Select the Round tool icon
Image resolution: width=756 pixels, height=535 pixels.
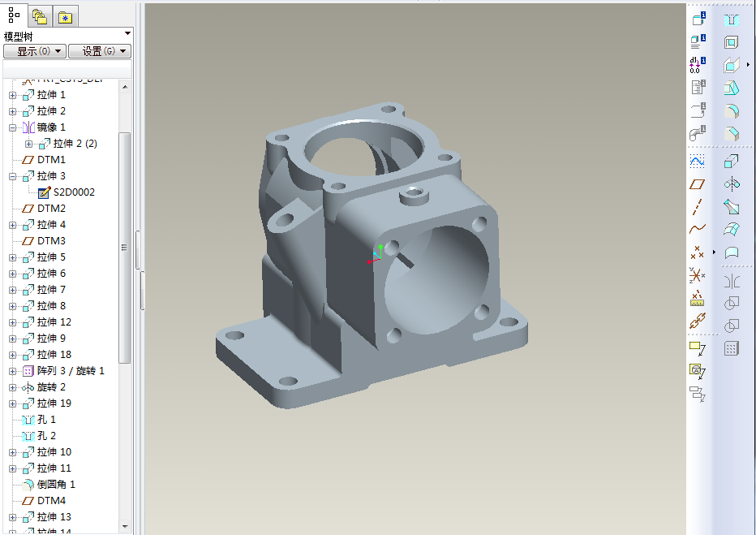point(732,111)
